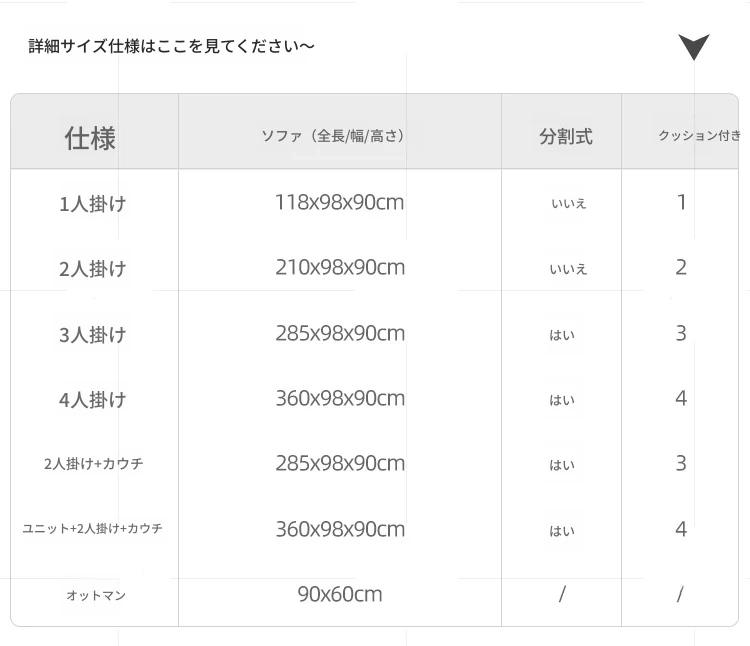This screenshot has width=750, height=646.
Task: Select the 2人掛け row label
Action: click(92, 269)
